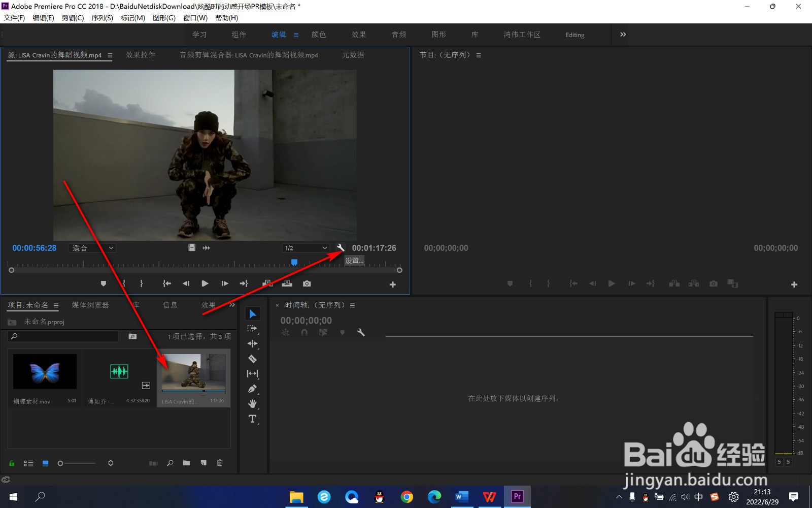
Task: Open 窗口(W) menu
Action: point(195,18)
